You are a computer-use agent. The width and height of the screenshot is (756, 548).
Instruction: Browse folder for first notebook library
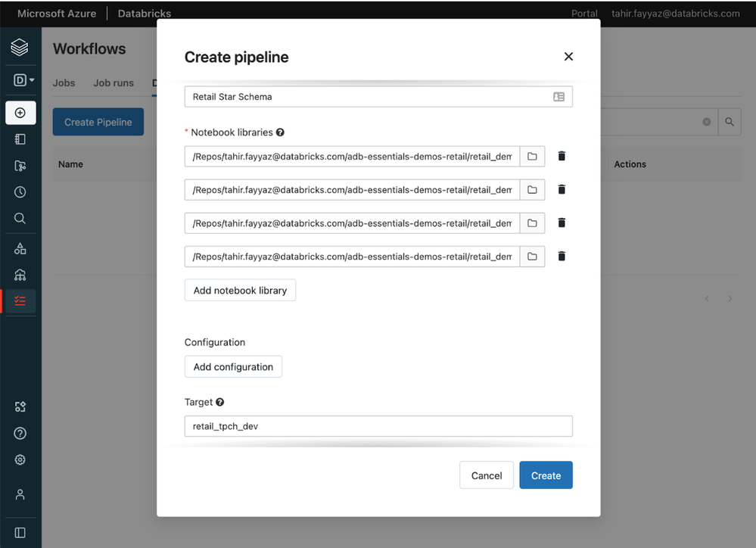coord(532,156)
